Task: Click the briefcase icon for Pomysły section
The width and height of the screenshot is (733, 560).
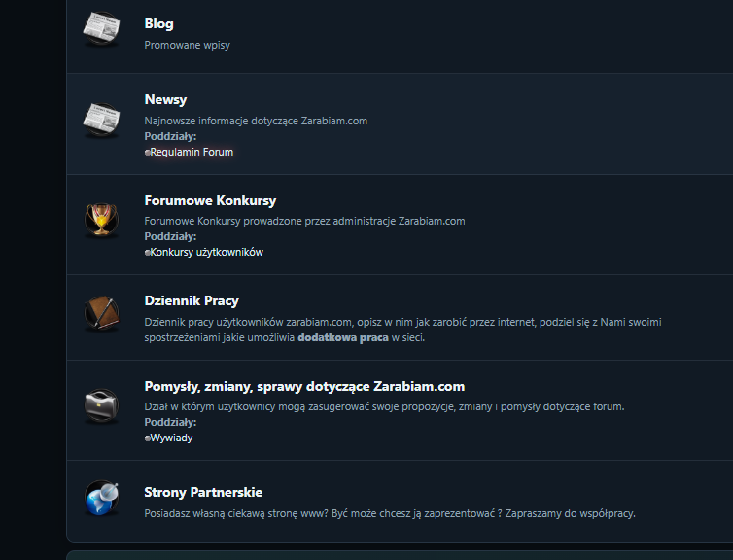Action: tap(101, 405)
